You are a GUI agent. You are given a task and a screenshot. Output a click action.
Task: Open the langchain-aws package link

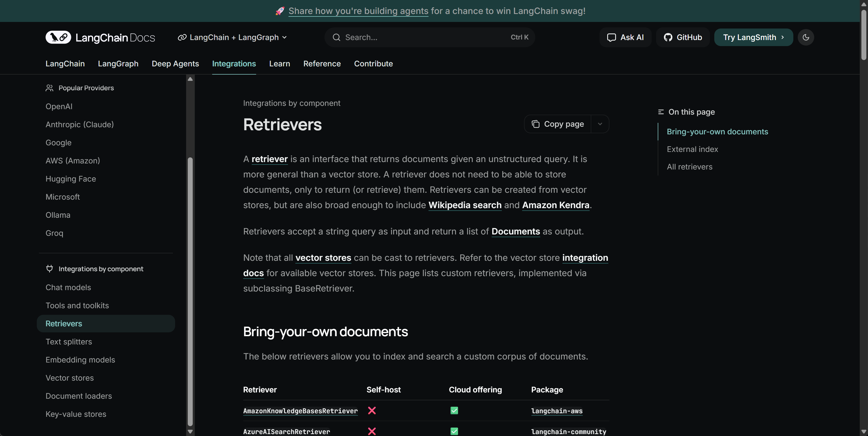coord(557,411)
